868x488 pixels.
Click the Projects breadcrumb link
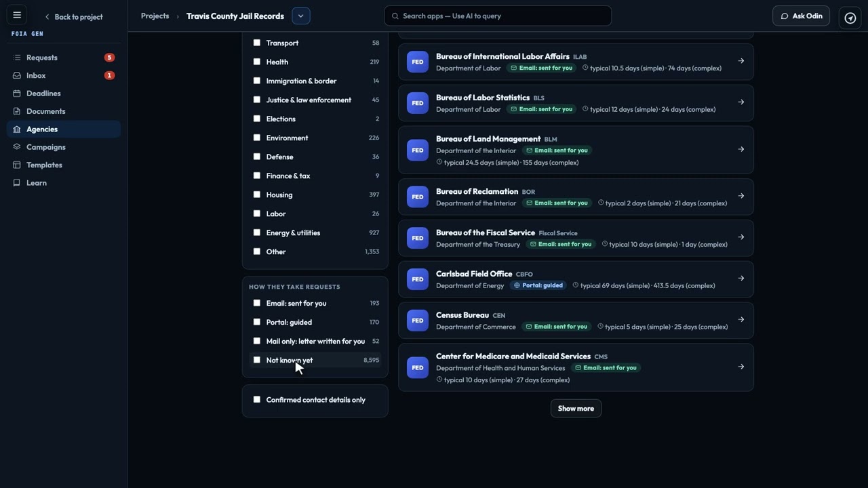pyautogui.click(x=155, y=16)
